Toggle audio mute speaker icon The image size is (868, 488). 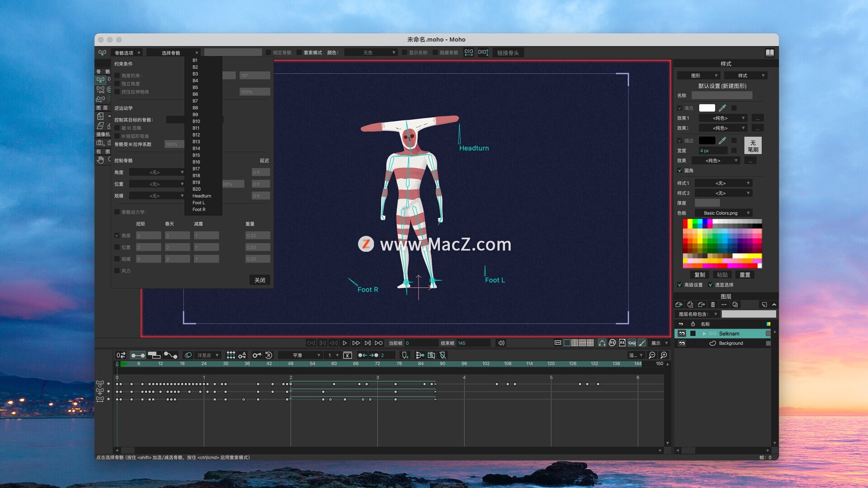pyautogui.click(x=501, y=343)
